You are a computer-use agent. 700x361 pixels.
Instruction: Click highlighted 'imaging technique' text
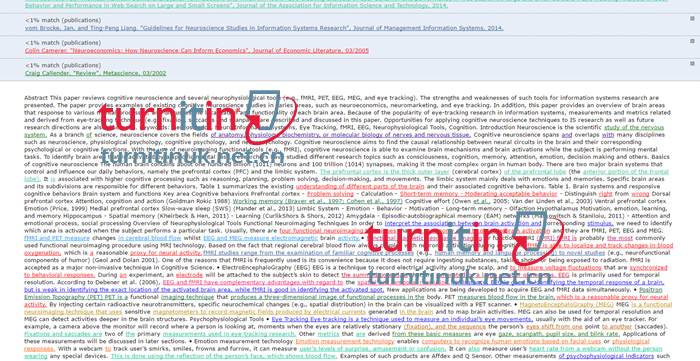point(188,297)
